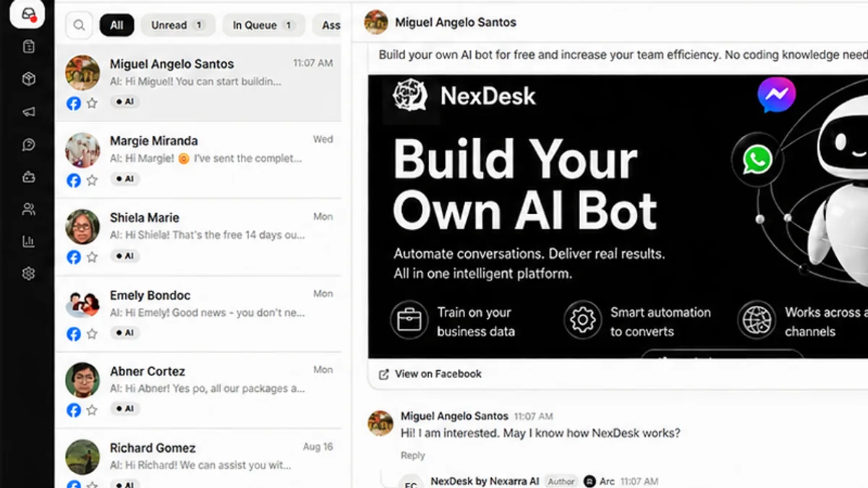Open Miguel Angelo Santos avatar in list

point(82,72)
